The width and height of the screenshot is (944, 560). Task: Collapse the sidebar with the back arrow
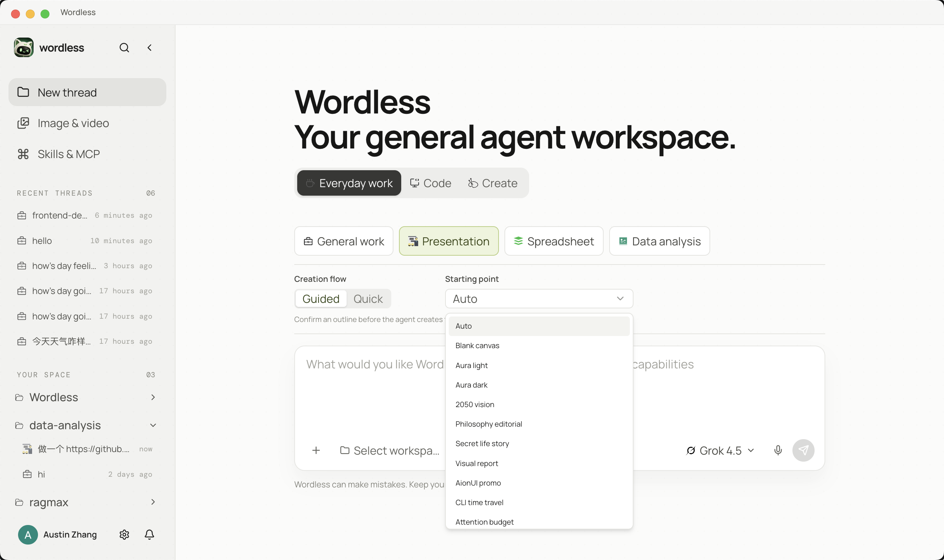pyautogui.click(x=150, y=48)
